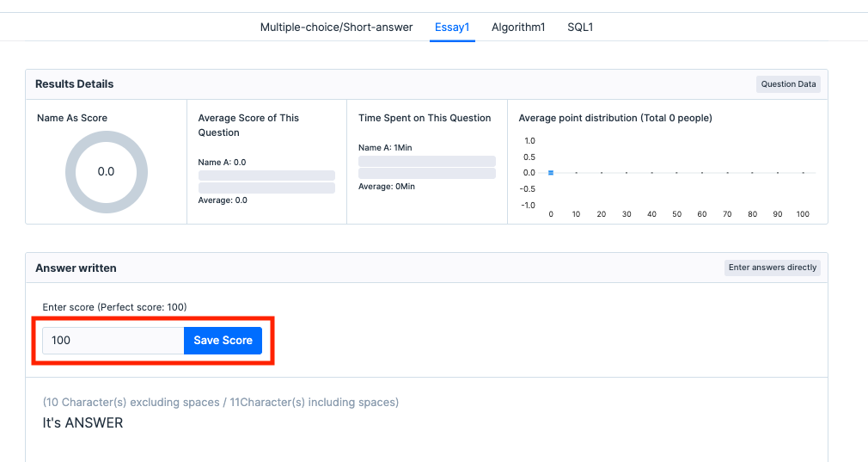This screenshot has width=868, height=462.
Task: Click the bar above Average: 0Min
Action: [x=427, y=173]
